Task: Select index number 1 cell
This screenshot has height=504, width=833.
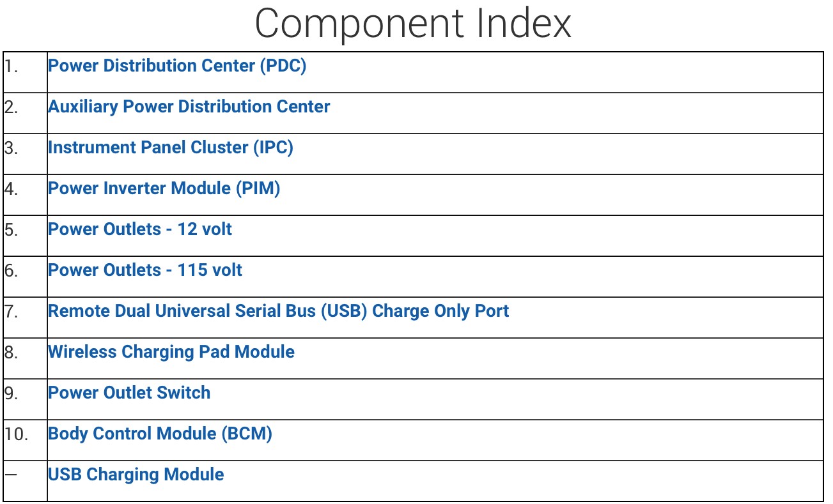Action: click(x=25, y=72)
